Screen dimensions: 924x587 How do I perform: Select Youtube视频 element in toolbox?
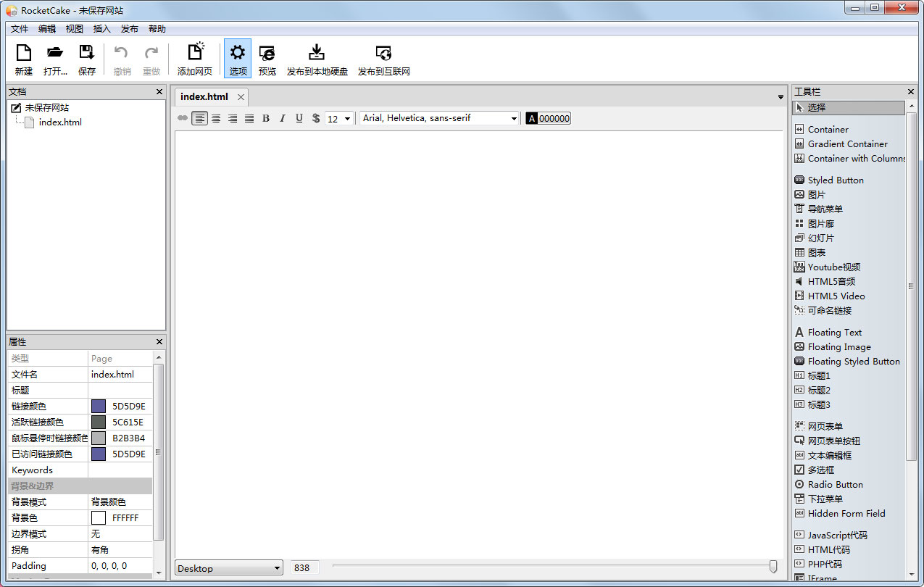pos(833,267)
